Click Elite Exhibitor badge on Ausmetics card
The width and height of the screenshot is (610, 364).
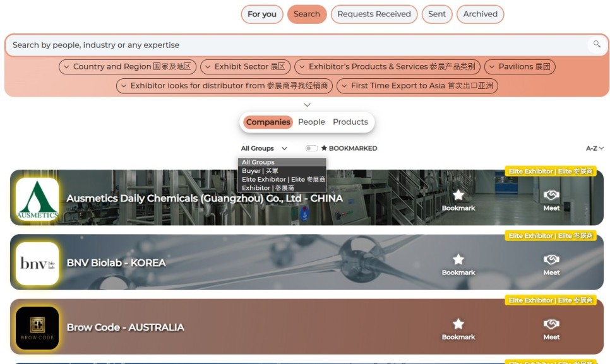click(x=551, y=172)
